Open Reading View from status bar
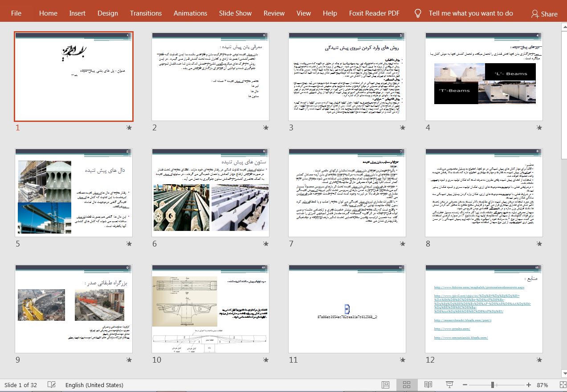567x392 pixels. 428,385
